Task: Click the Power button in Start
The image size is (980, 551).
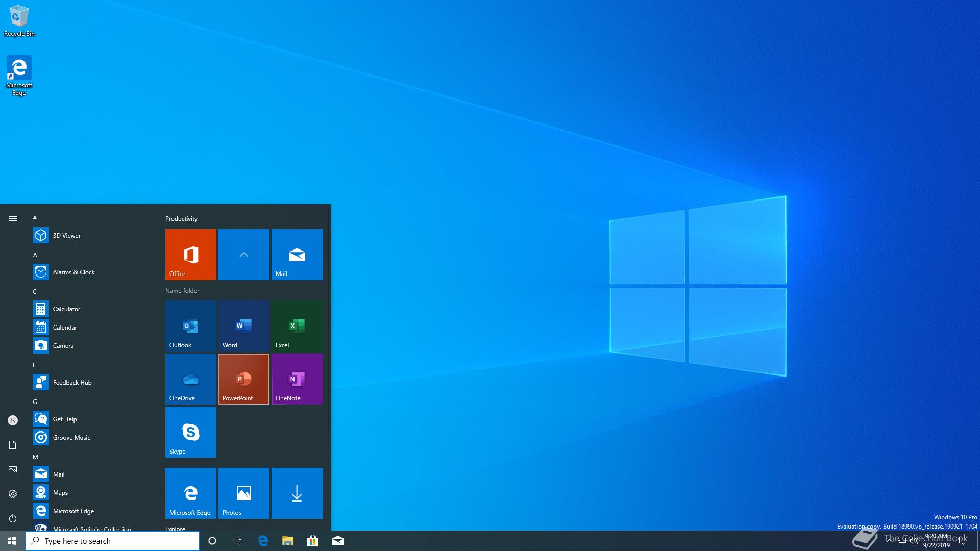Action: (x=13, y=518)
